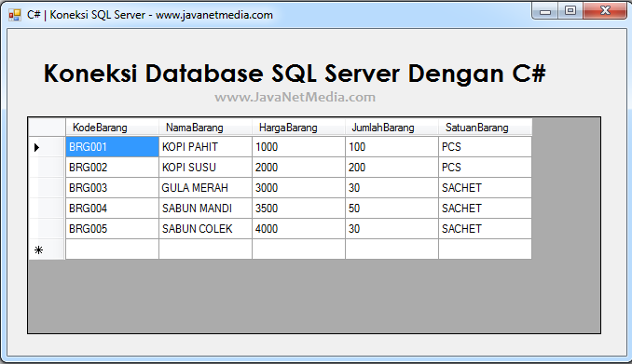Click empty HargaBarang cell in new row
The image size is (632, 364).
click(298, 249)
